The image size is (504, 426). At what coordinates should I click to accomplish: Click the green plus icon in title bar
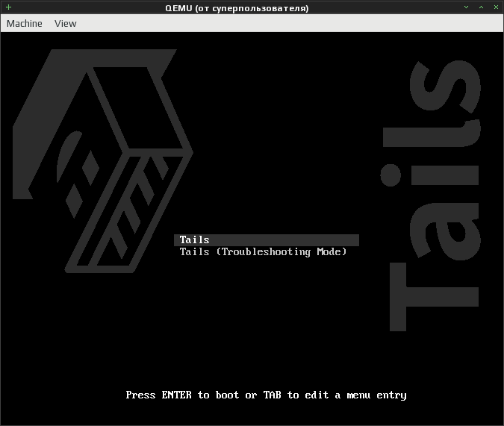pos(9,7)
